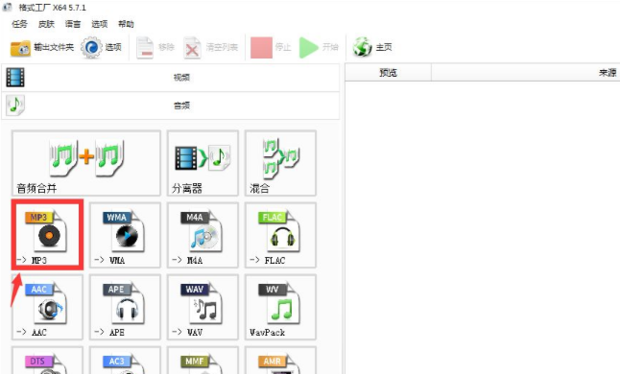Open the 语言 menu
The image size is (620, 374).
[x=73, y=24]
